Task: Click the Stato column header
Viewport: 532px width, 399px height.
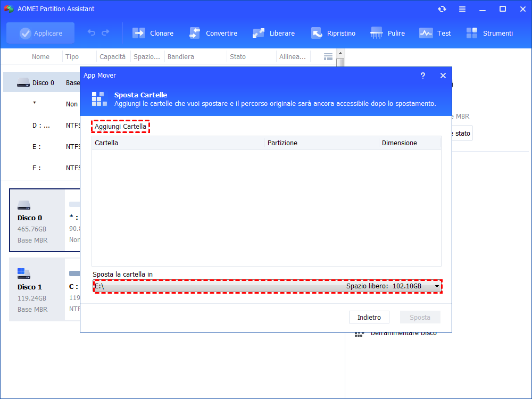Action: [x=237, y=57]
